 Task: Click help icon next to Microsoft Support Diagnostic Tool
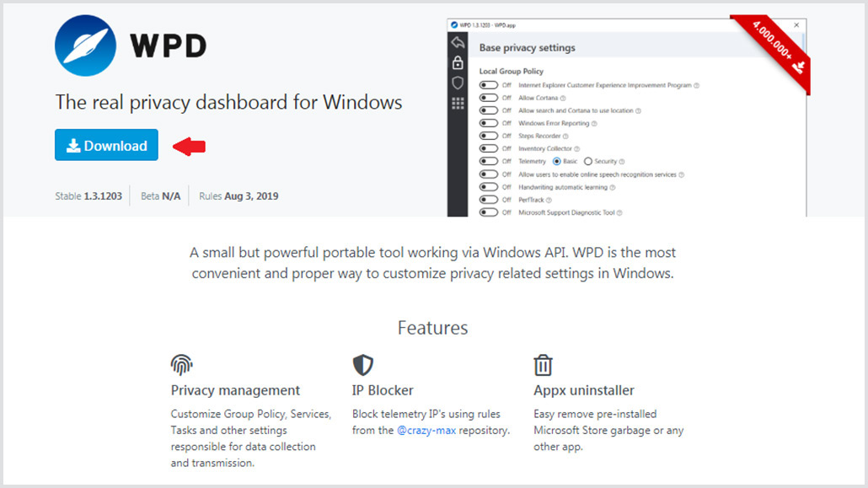pyautogui.click(x=619, y=213)
